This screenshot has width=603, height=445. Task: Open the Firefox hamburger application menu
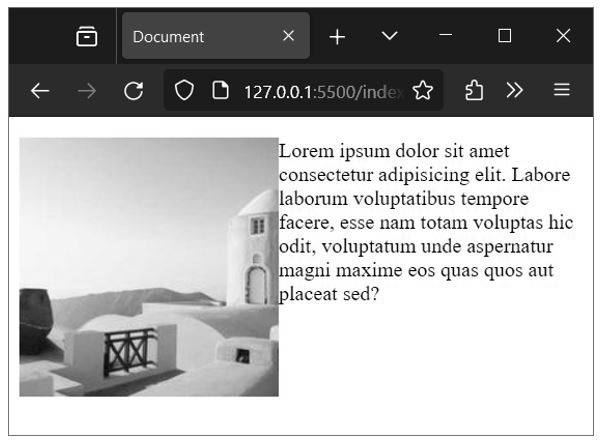click(x=562, y=91)
